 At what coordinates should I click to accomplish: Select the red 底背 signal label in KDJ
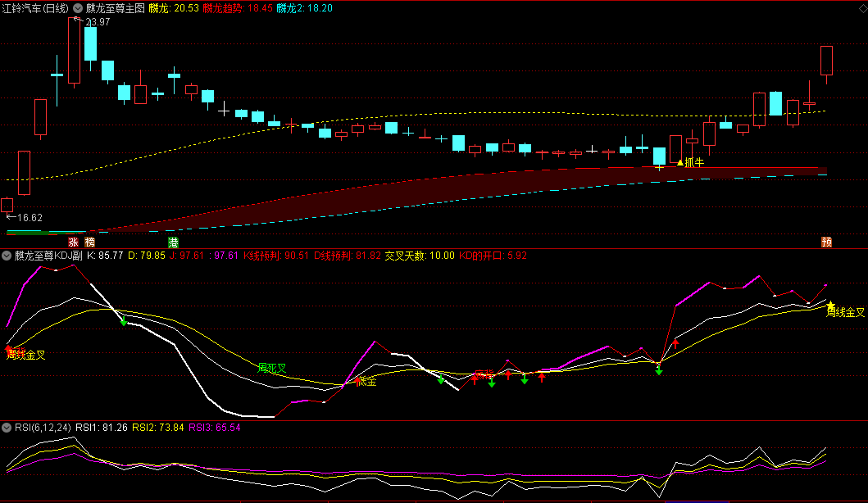(484, 374)
